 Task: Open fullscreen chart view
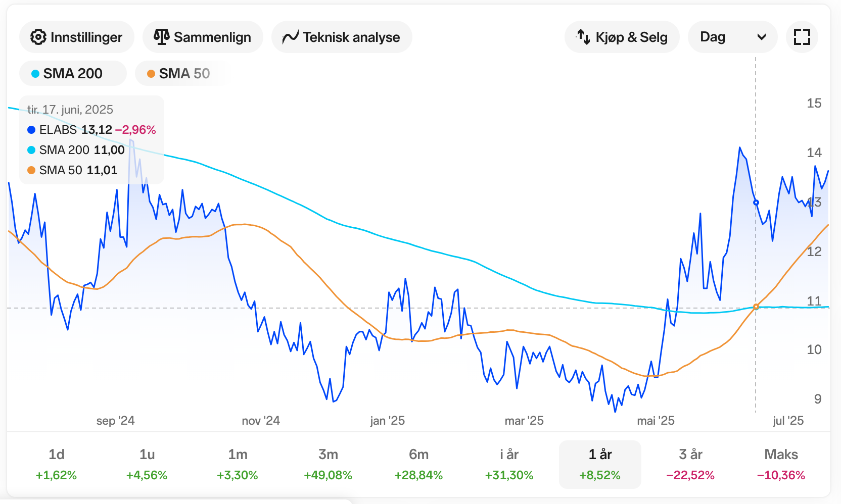click(802, 37)
